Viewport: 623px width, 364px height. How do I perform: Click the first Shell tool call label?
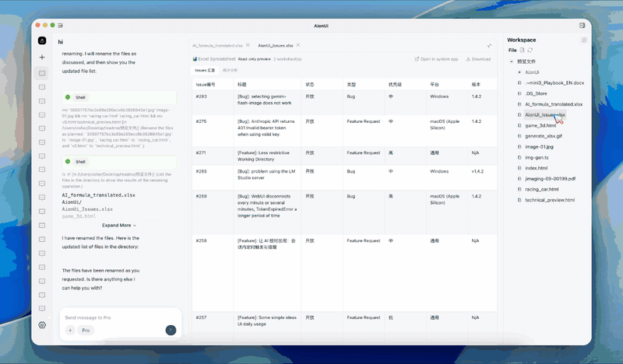click(81, 97)
